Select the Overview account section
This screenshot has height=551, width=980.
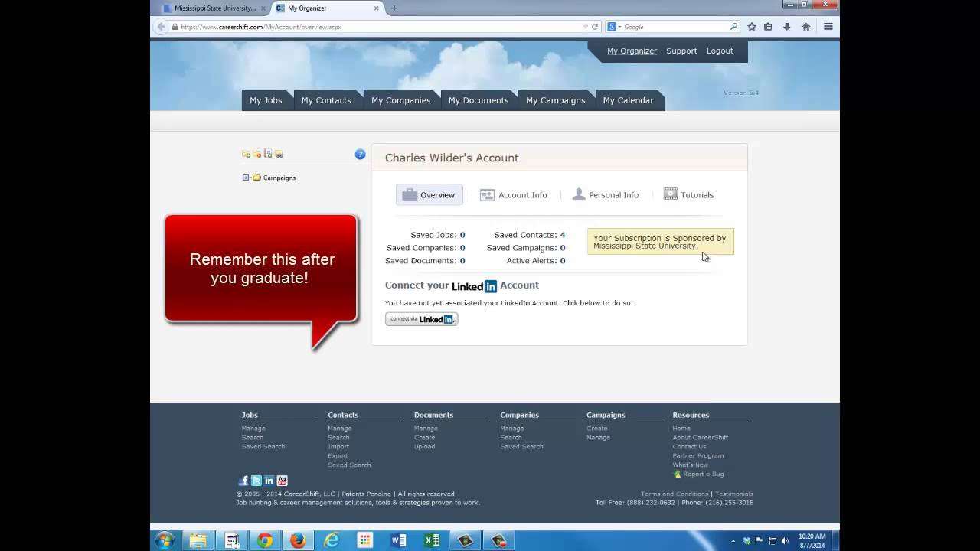430,195
